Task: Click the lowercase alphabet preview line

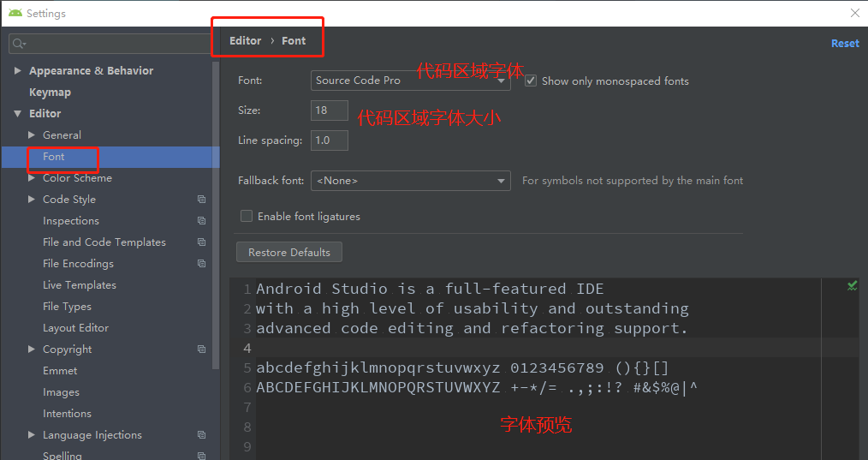Action: pyautogui.click(x=462, y=368)
